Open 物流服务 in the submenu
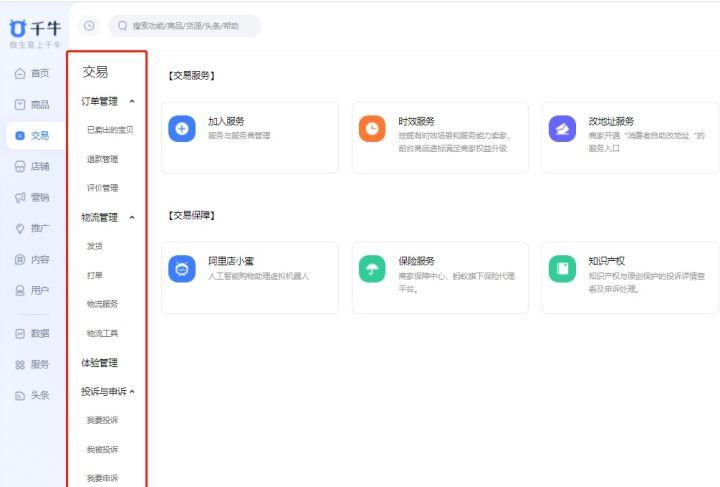 pos(102,304)
